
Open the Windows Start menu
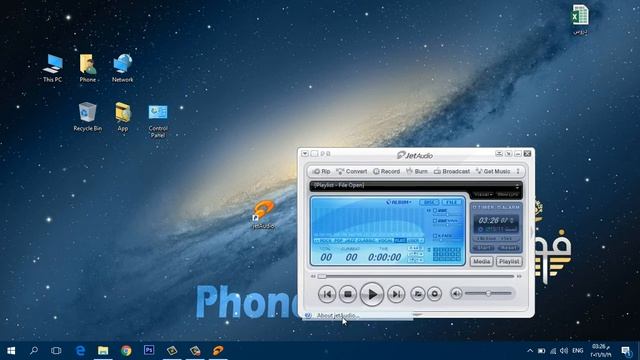click(11, 351)
